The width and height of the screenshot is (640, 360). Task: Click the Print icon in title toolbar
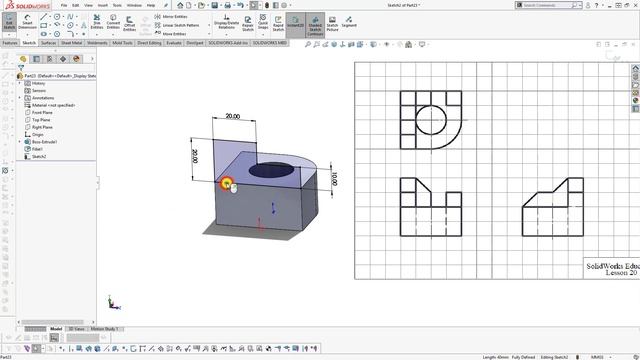pyautogui.click(x=228, y=5)
